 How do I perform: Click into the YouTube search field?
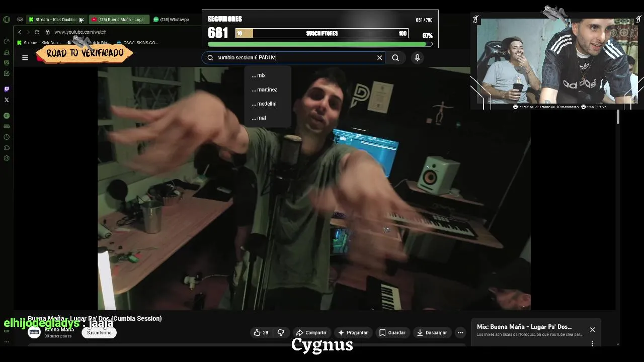tap(294, 58)
